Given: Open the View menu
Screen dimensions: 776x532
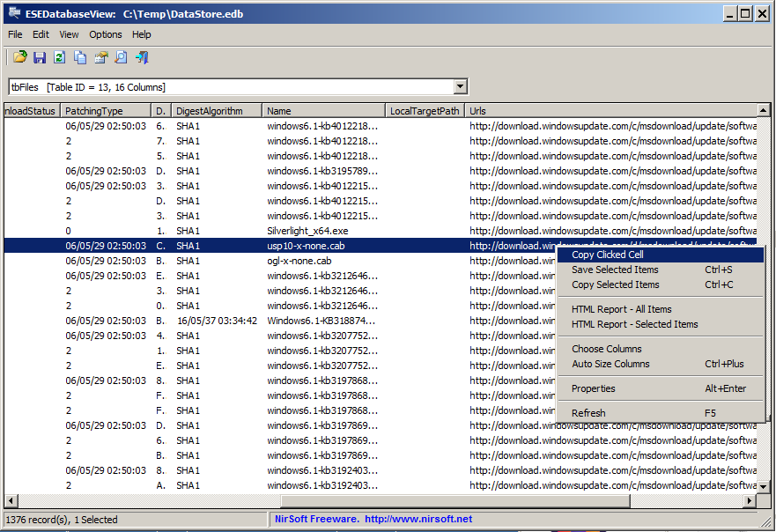Looking at the screenshot, I should 69,34.
